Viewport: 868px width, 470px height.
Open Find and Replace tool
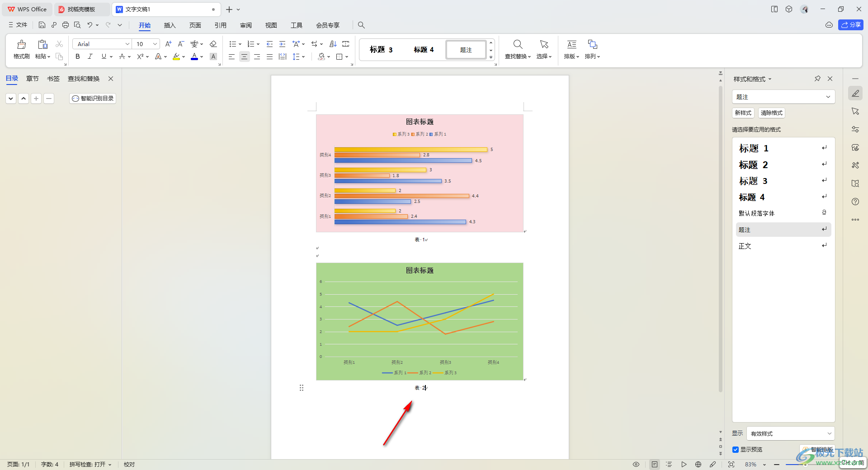coord(518,49)
